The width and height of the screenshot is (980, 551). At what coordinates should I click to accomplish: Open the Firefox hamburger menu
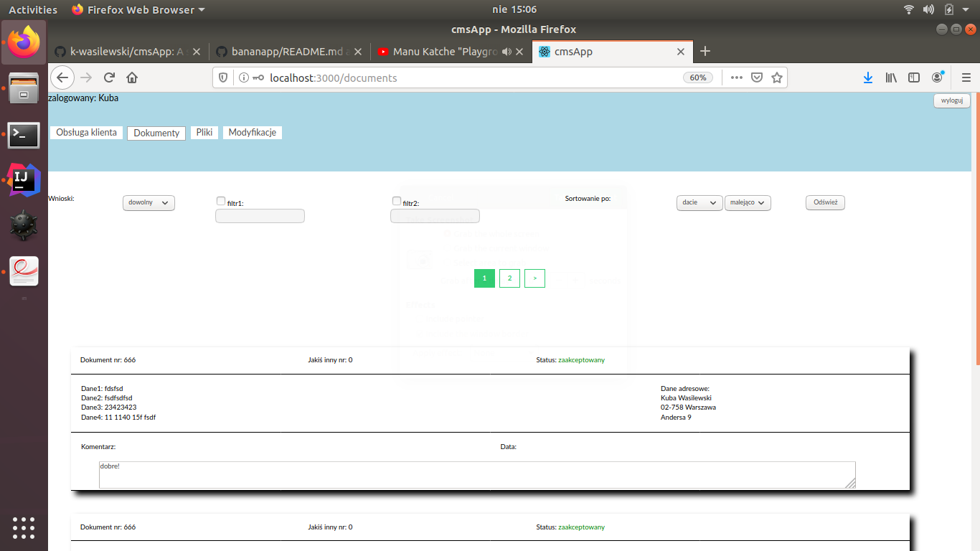point(966,77)
